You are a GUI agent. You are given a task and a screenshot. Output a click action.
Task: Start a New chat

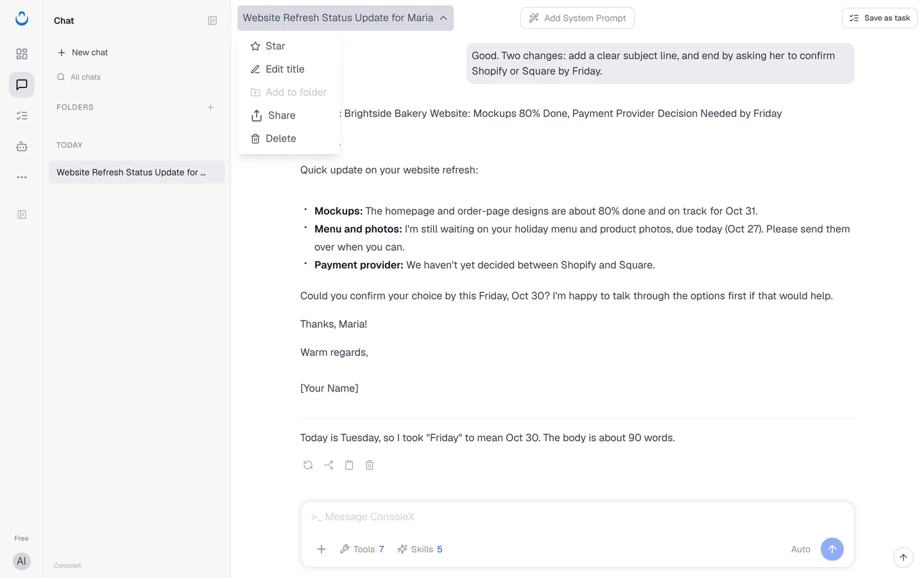83,53
